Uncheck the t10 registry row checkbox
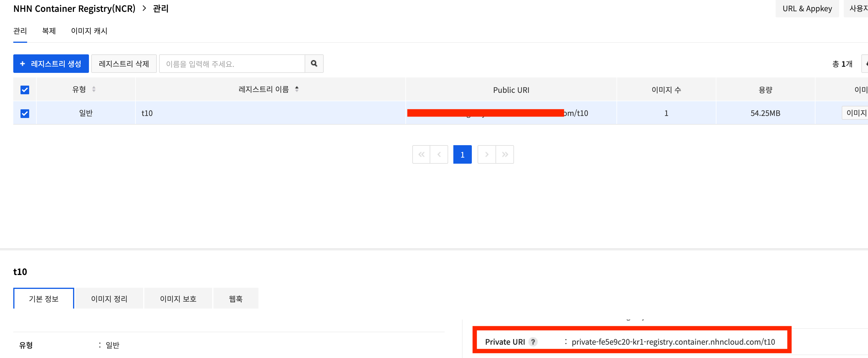Screen dimensions: 868x358 pos(25,113)
